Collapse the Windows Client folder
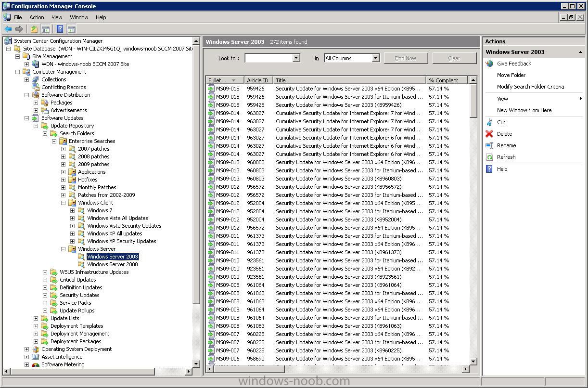Image resolution: width=588 pixels, height=388 pixels. (x=64, y=203)
